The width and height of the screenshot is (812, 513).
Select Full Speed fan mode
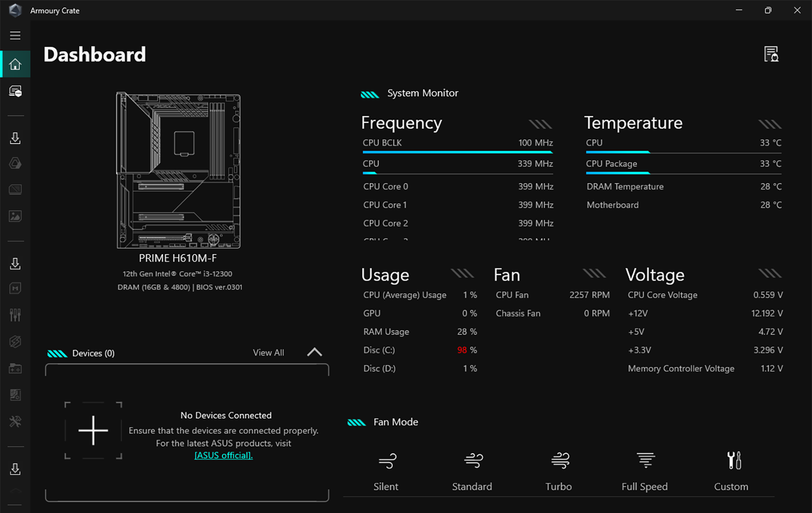coord(644,470)
